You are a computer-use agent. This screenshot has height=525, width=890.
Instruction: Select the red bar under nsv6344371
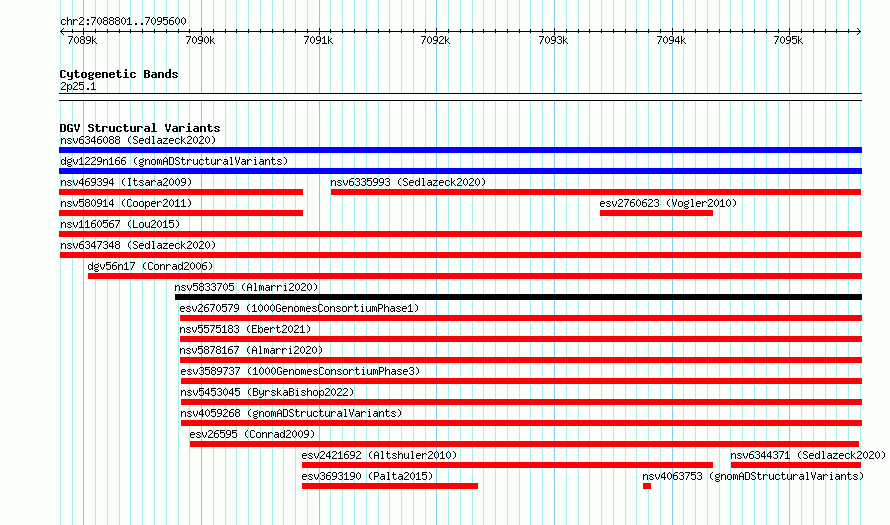pos(796,465)
